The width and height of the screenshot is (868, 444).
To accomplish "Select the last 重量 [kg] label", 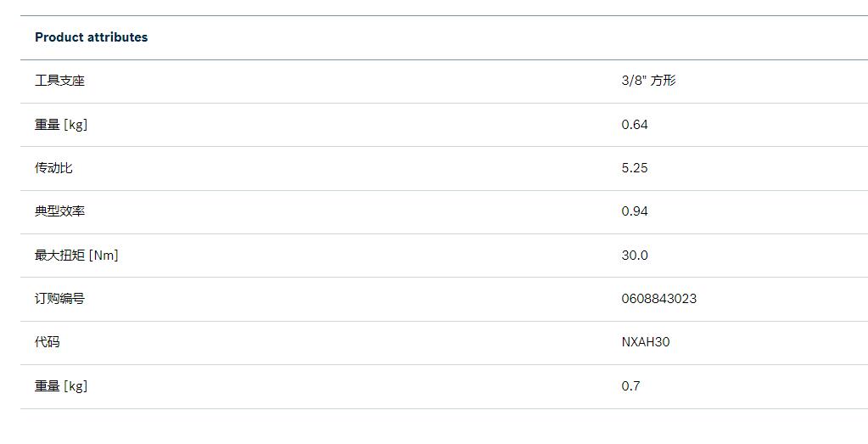I will click(61, 386).
